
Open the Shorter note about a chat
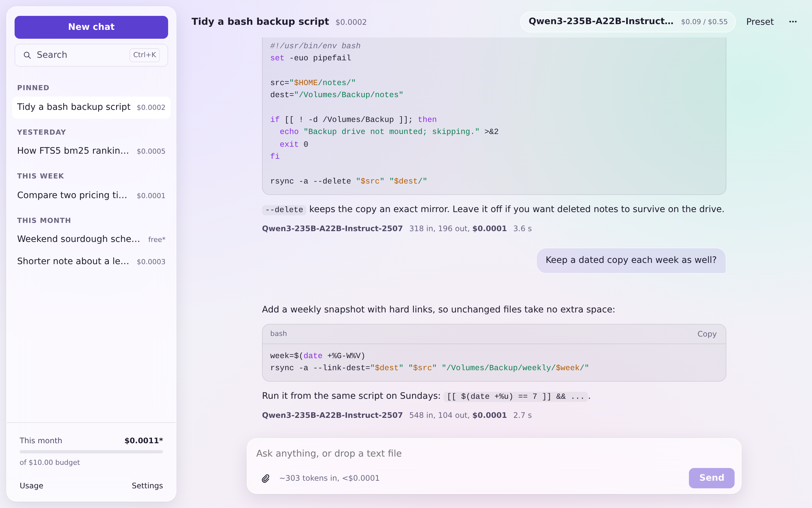pos(91,261)
